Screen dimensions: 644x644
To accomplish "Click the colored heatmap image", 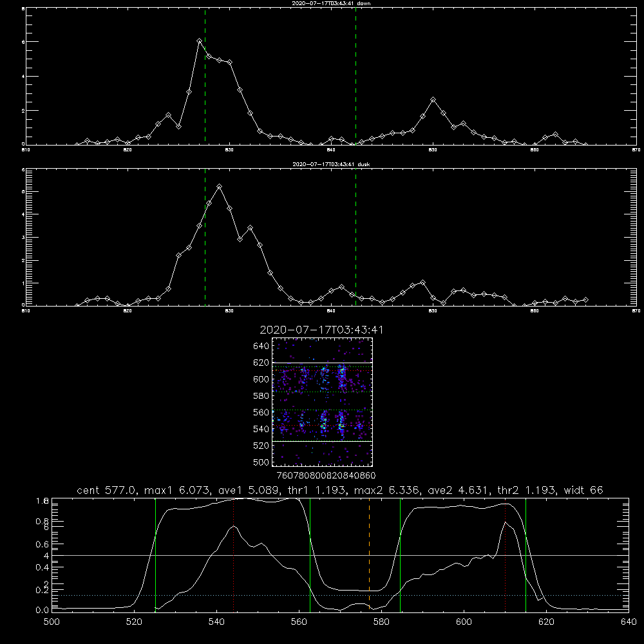I will pos(322,402).
